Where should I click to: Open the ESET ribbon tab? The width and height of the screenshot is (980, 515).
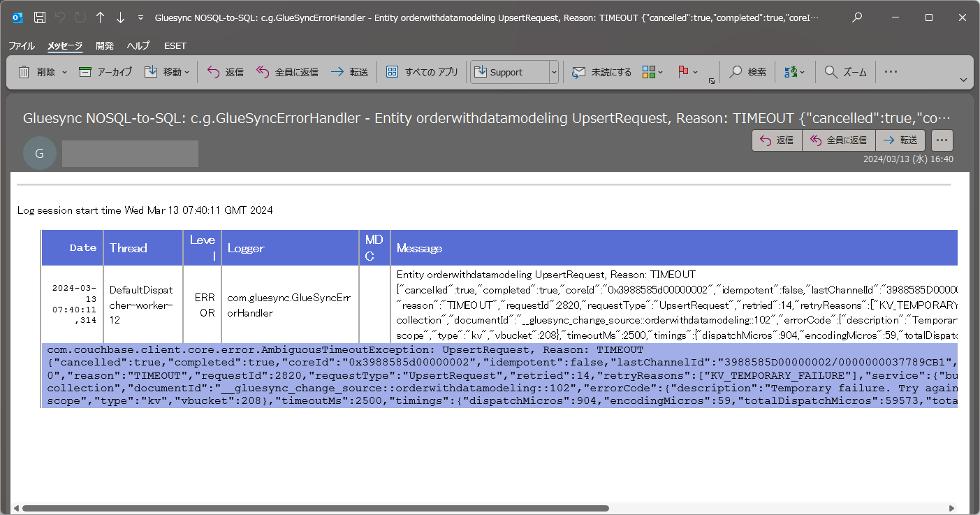click(175, 45)
